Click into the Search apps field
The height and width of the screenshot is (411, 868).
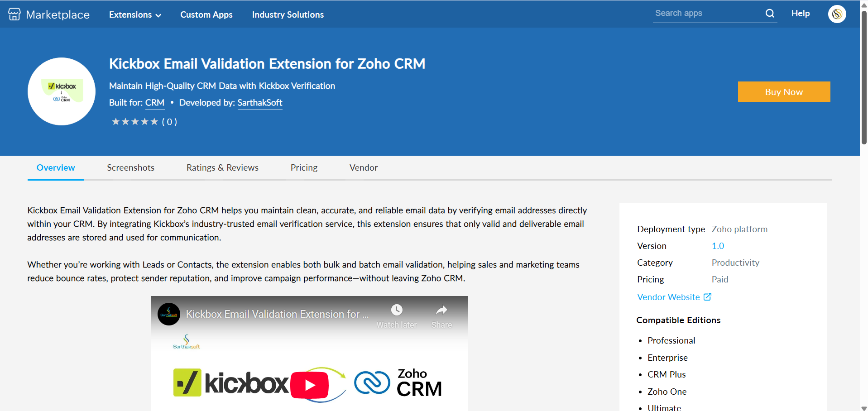coord(706,14)
